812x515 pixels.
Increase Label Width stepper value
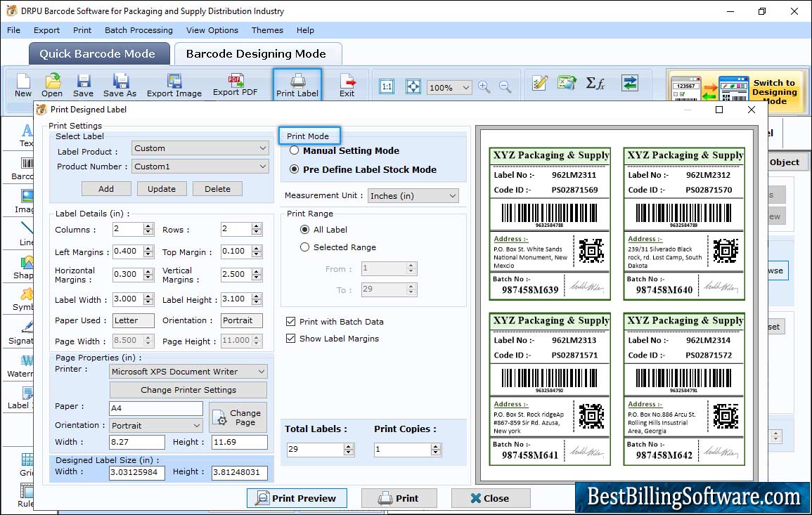click(x=148, y=296)
